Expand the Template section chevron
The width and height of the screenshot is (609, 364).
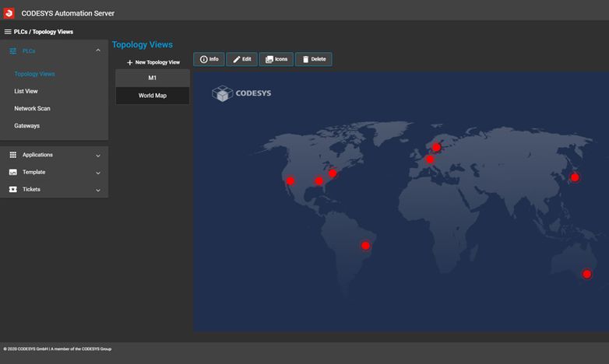coord(98,173)
